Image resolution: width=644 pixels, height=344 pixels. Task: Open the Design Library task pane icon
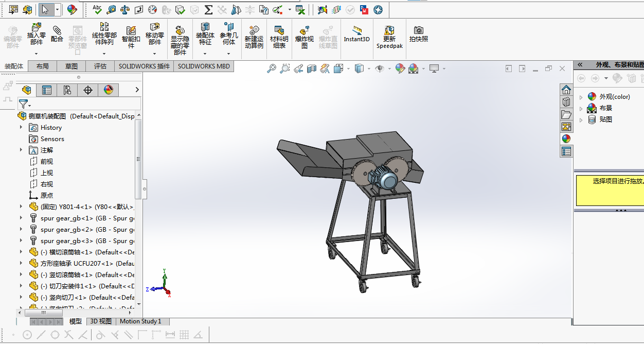[566, 102]
